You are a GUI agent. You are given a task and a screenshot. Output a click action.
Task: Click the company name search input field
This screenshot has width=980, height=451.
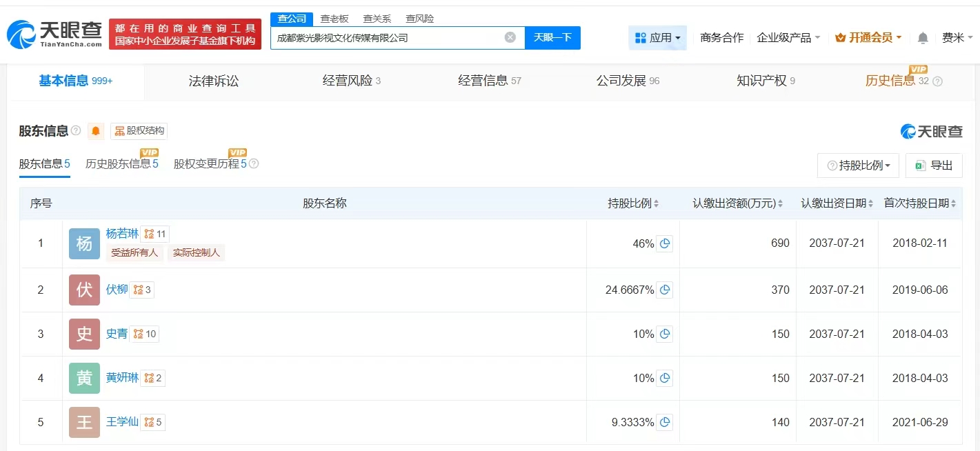tap(386, 38)
